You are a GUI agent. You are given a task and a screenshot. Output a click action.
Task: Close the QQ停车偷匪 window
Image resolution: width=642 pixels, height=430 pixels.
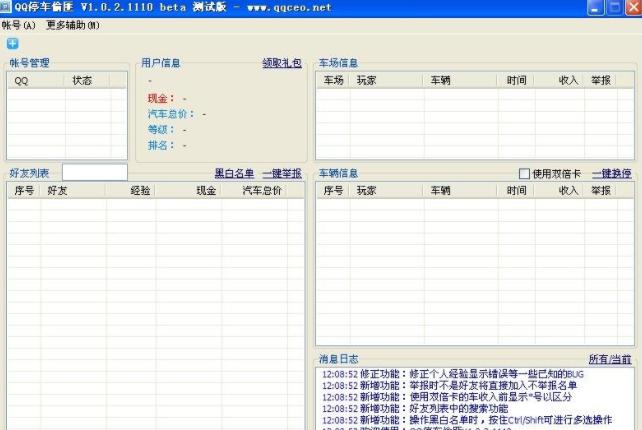click(633, 8)
